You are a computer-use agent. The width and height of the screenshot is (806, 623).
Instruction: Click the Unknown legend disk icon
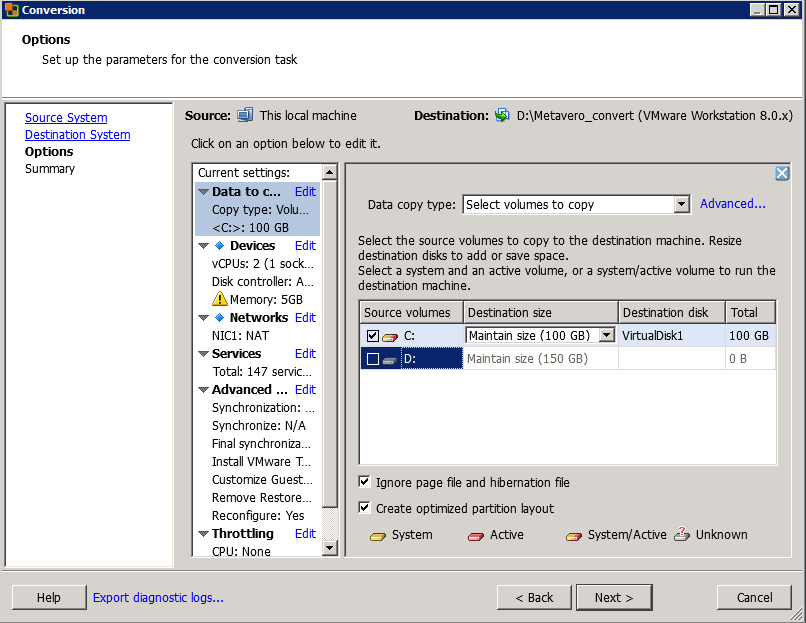(682, 534)
